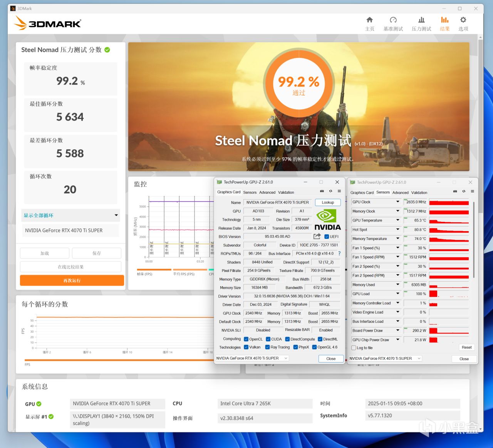Toggle the OpenGL 4.6 checkbox
The height and width of the screenshot is (448, 493).
[314, 347]
